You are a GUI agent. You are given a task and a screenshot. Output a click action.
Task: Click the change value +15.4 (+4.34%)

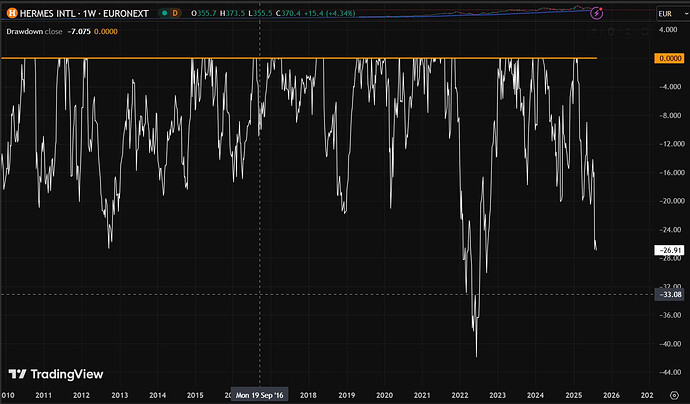pos(330,13)
